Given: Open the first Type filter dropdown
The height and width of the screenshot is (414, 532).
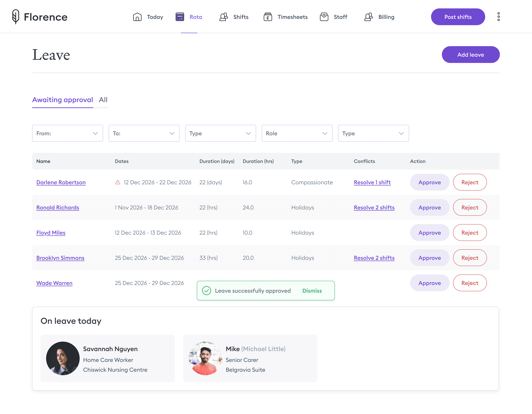Looking at the screenshot, I should [220, 133].
